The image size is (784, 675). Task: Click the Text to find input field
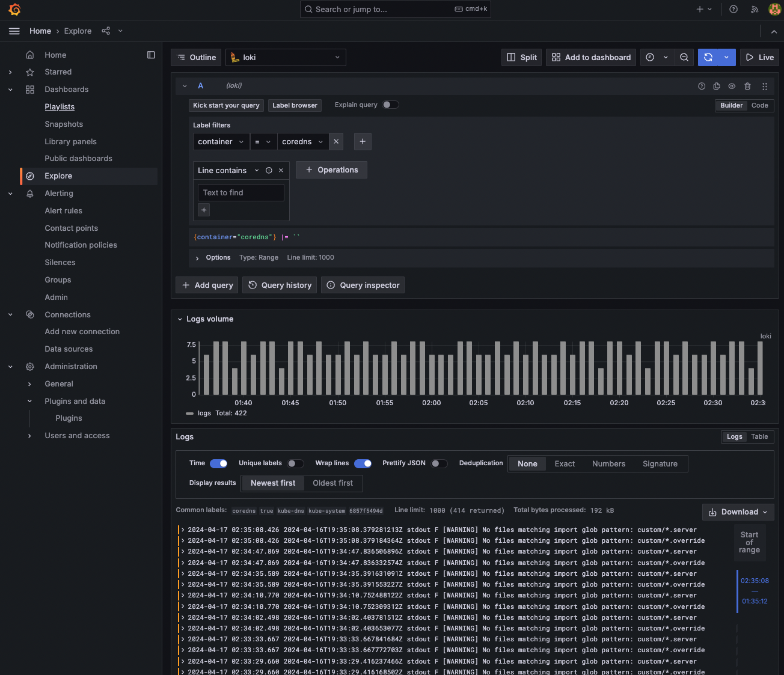240,193
